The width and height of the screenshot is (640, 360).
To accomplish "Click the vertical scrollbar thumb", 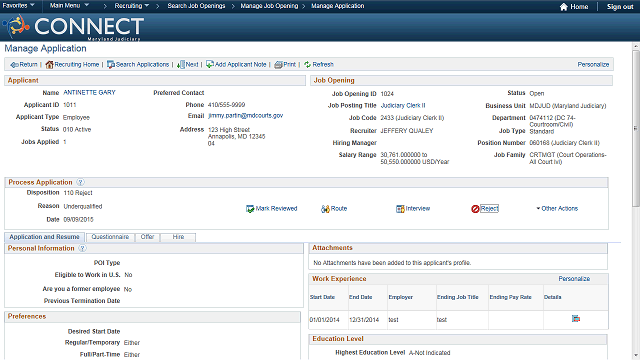I will (636, 128).
